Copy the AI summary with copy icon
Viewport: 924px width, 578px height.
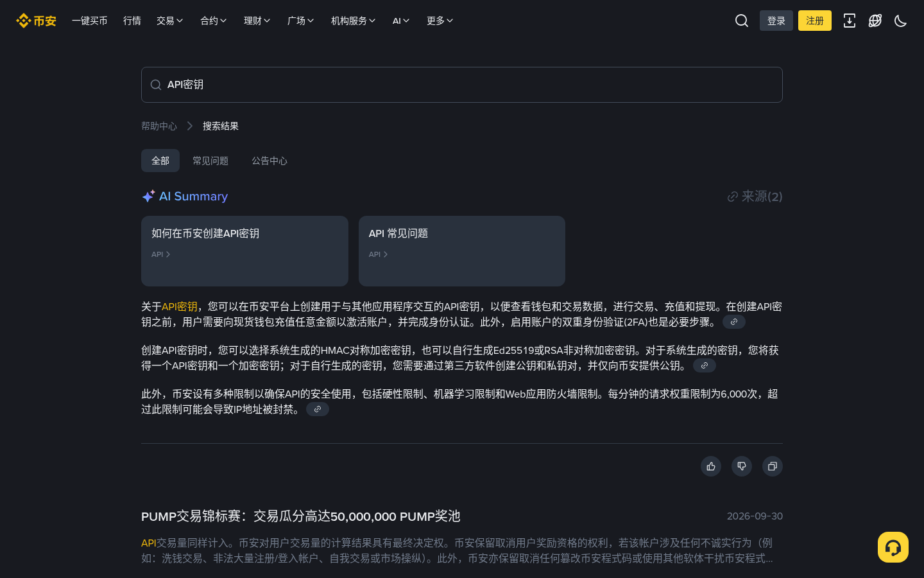(x=773, y=466)
